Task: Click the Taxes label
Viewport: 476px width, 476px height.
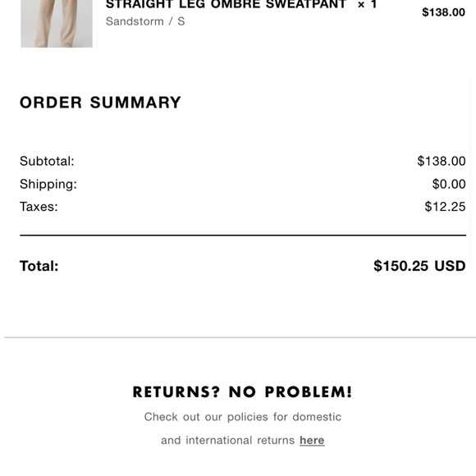Action: click(x=39, y=207)
